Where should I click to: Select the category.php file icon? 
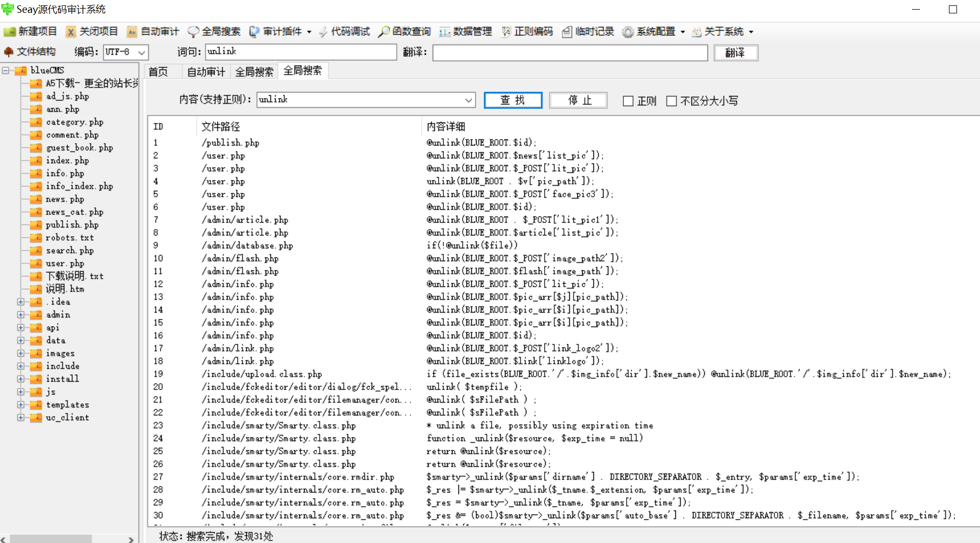tap(36, 122)
